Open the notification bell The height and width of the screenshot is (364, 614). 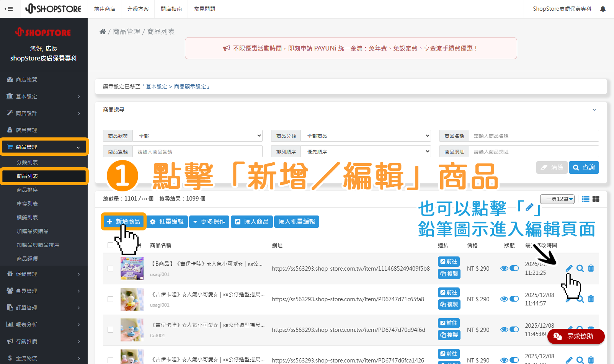click(603, 8)
